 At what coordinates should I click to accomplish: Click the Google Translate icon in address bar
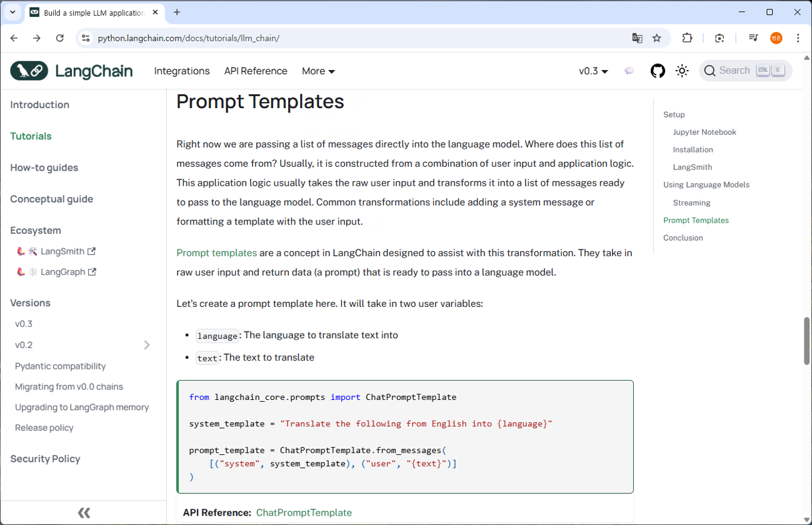[637, 38]
